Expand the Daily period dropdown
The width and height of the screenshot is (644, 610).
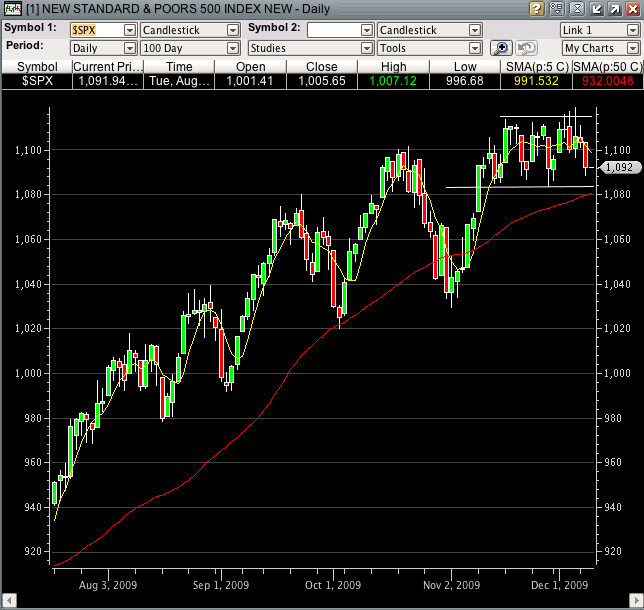(130, 48)
